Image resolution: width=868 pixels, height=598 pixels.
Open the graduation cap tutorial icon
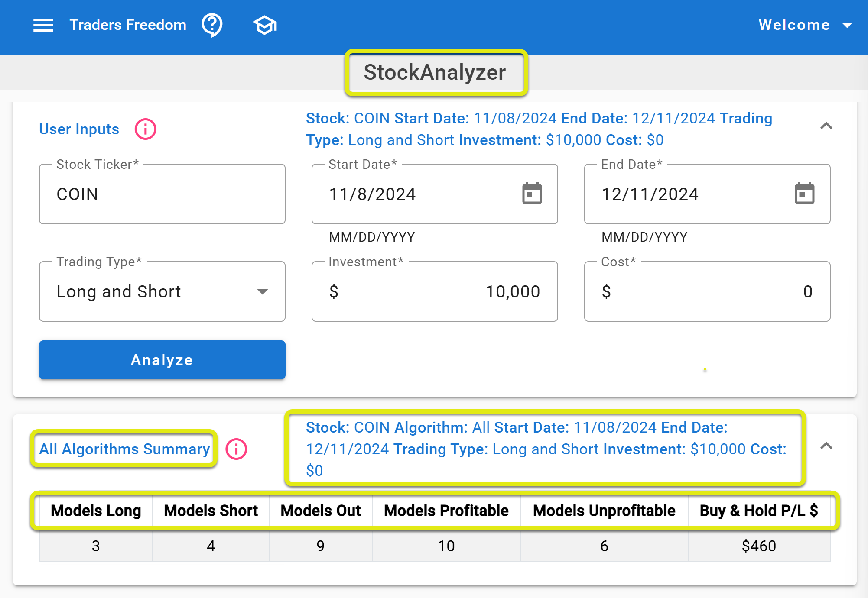(x=265, y=25)
